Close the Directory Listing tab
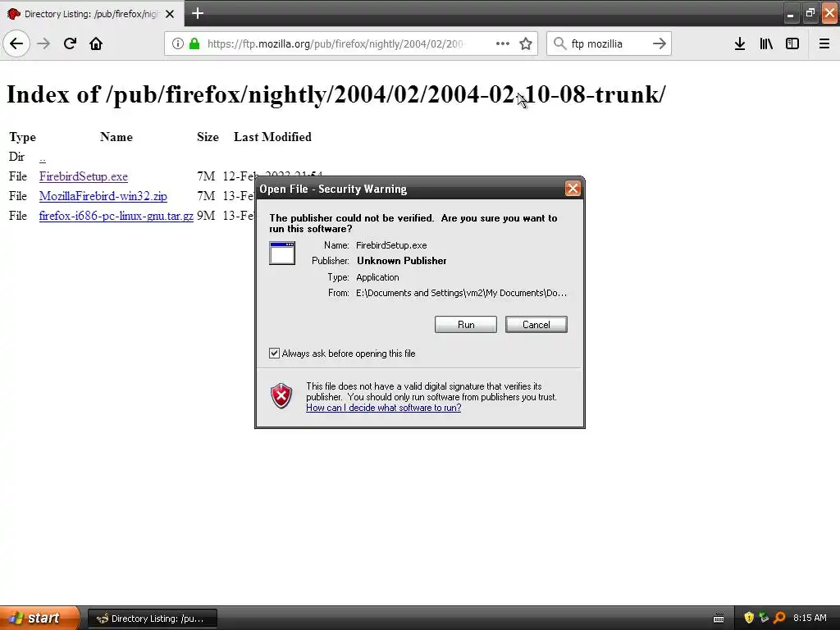 [170, 14]
